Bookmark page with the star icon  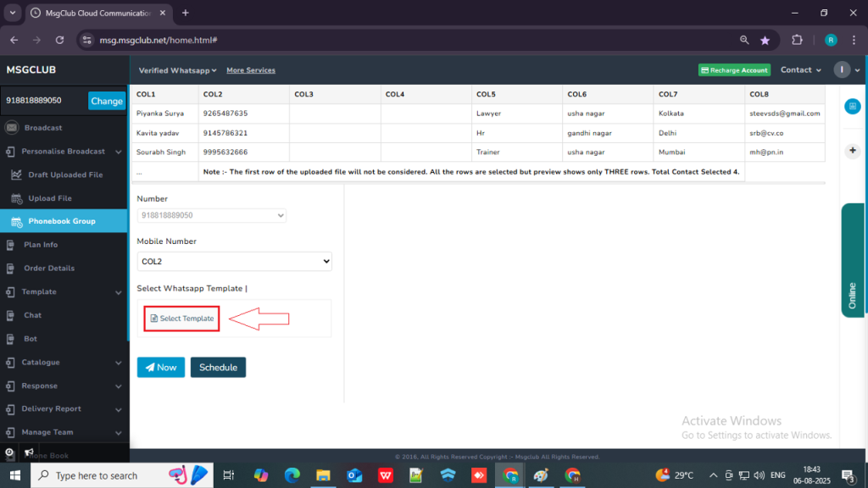point(765,40)
